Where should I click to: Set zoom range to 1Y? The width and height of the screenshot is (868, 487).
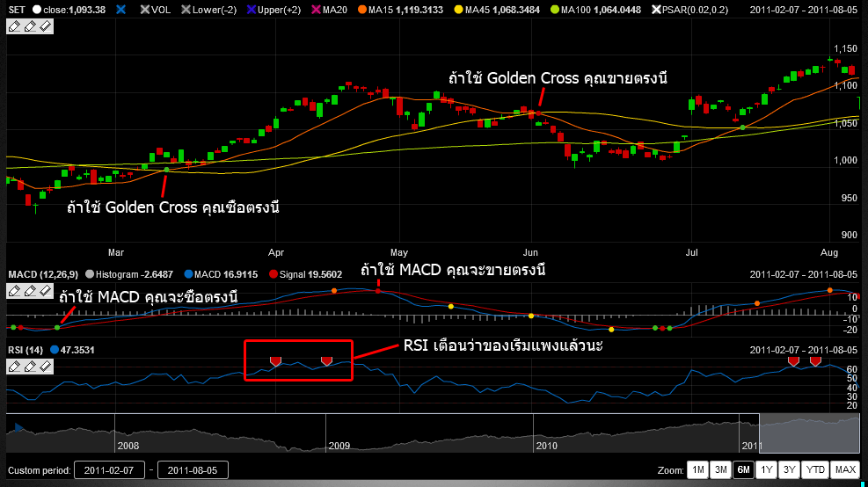766,469
